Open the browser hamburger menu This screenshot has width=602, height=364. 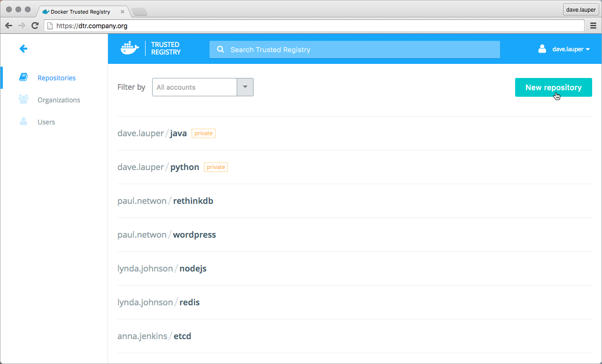tap(593, 26)
